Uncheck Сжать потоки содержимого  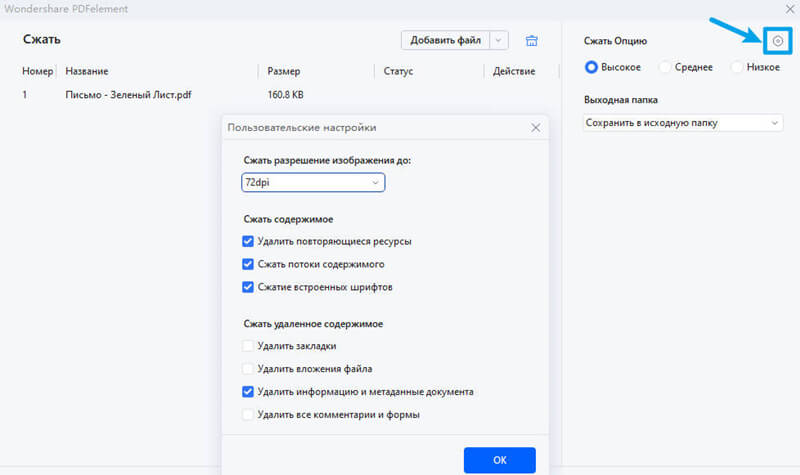[248, 264]
